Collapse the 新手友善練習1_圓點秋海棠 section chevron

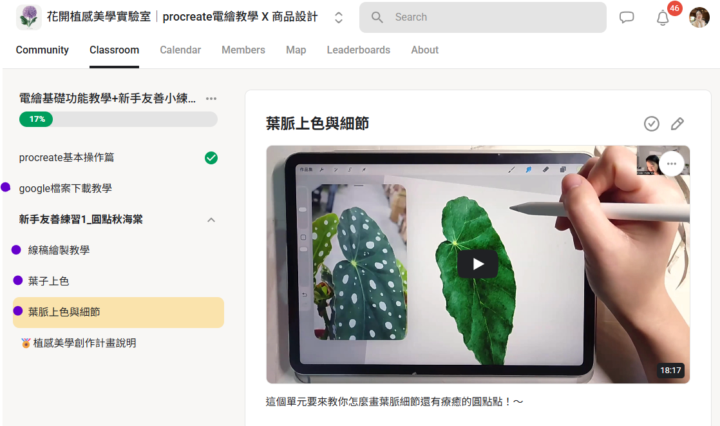point(211,220)
